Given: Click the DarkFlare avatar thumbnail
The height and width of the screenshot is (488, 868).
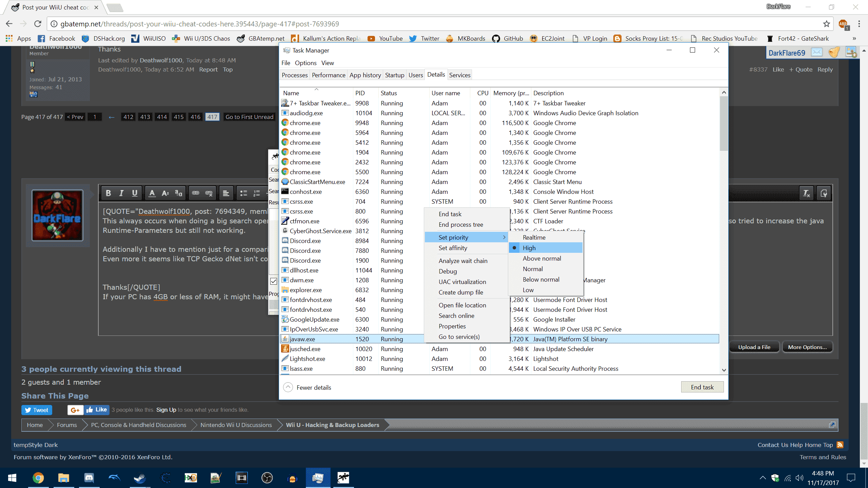Looking at the screenshot, I should tap(57, 215).
